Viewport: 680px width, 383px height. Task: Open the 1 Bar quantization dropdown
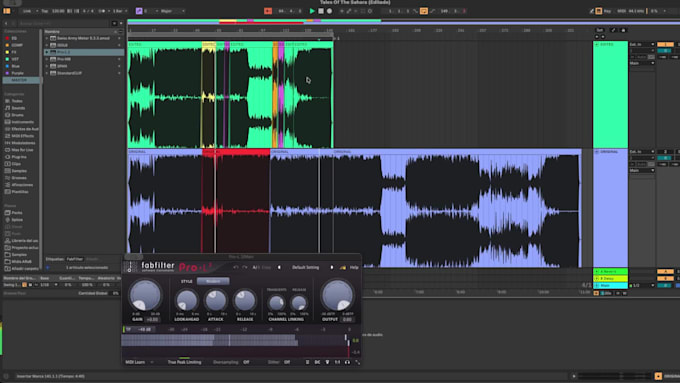(x=120, y=11)
